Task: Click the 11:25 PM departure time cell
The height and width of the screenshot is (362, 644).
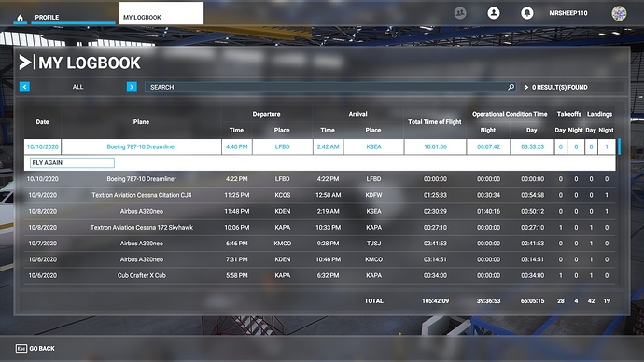Action: (236, 195)
